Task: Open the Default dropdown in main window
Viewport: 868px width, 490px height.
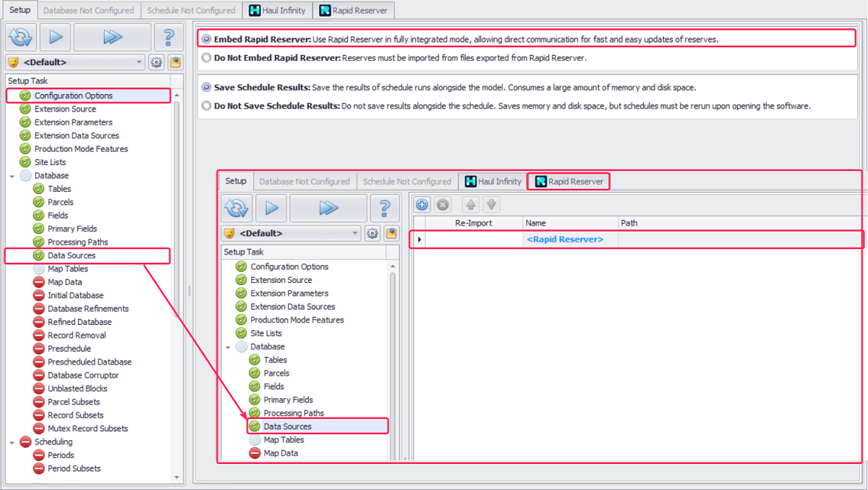Action: pos(140,63)
